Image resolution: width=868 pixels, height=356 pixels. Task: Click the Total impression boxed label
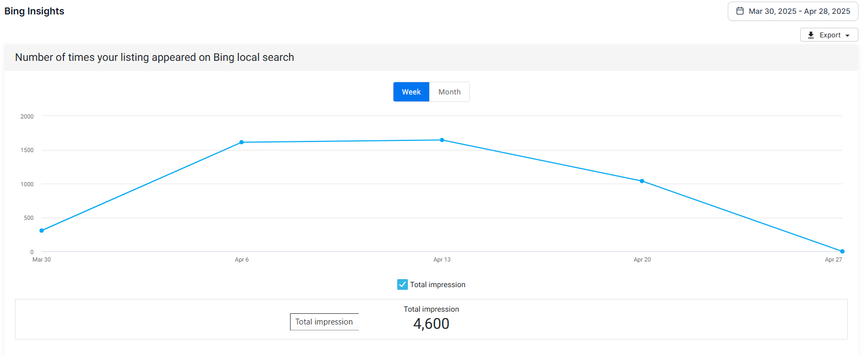coord(324,322)
